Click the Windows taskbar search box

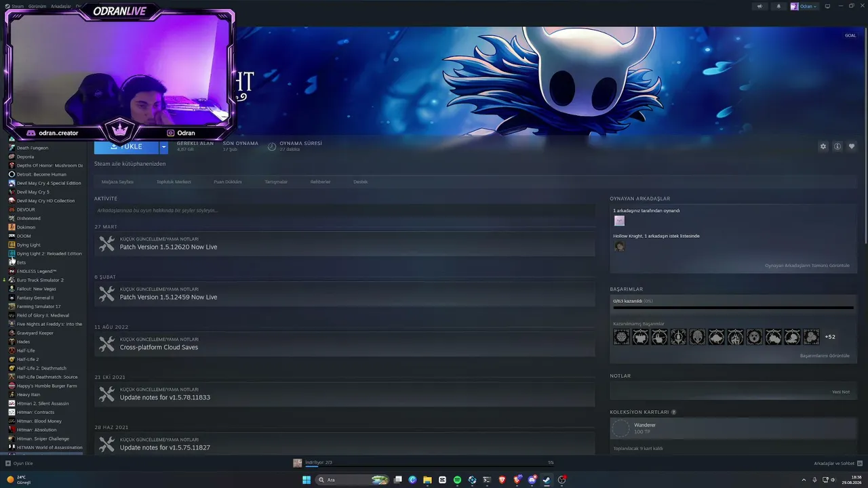pyautogui.click(x=353, y=480)
